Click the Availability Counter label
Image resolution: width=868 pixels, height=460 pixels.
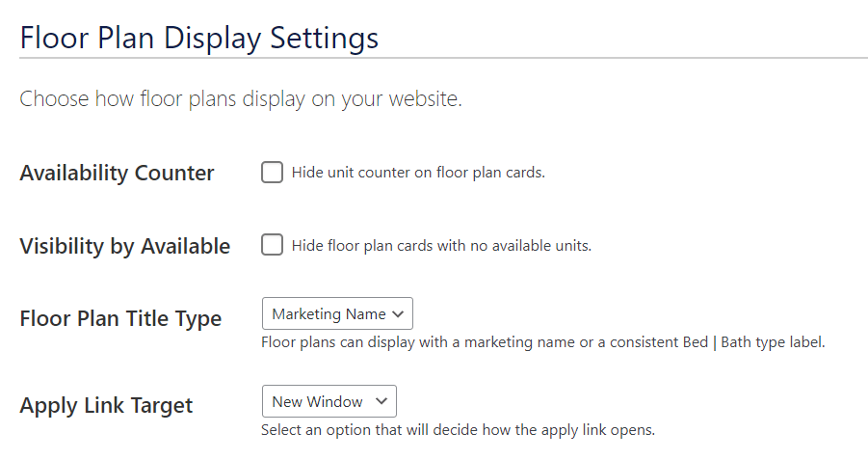(x=117, y=173)
